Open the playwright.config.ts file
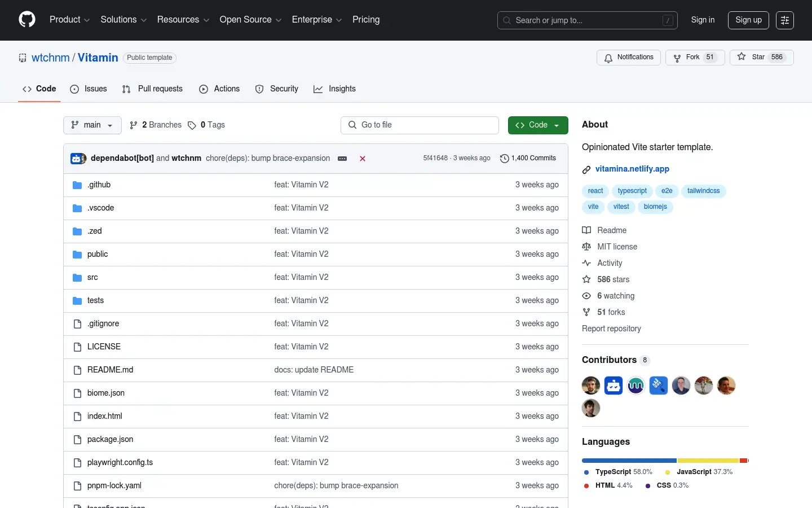Viewport: 812px width, 508px height. (120, 463)
